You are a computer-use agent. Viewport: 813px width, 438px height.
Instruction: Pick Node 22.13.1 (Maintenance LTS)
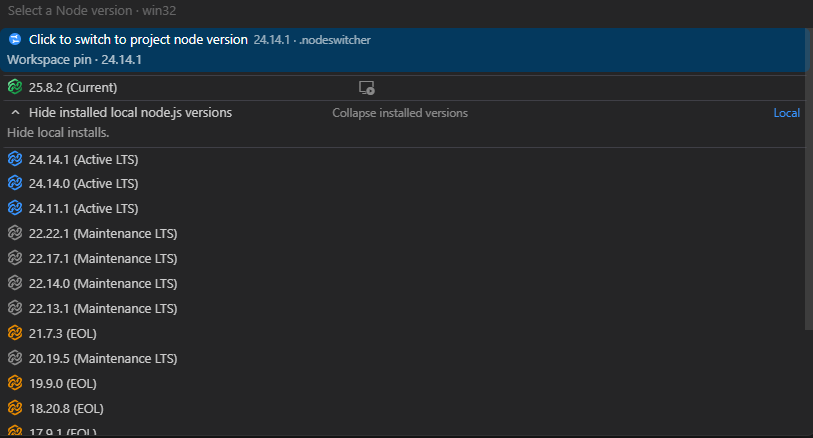(403, 308)
